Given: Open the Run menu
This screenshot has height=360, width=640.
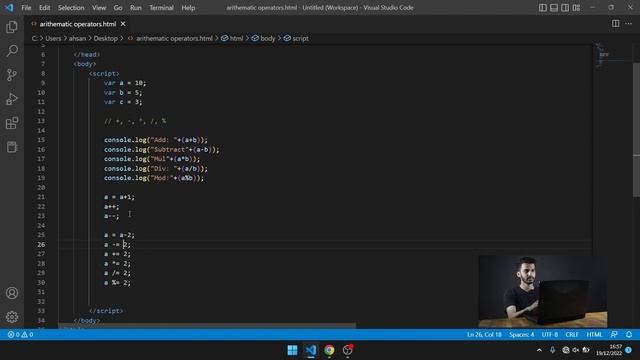Looking at the screenshot, I should coord(136,8).
